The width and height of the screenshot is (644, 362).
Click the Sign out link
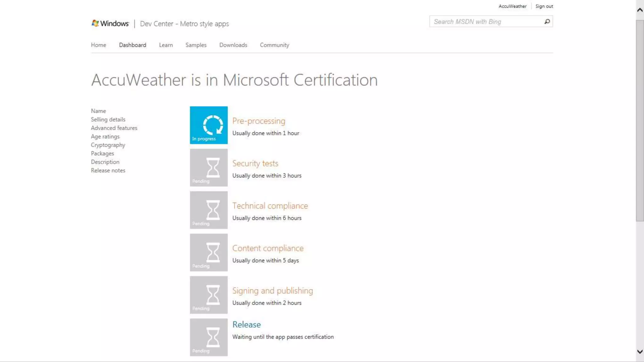pos(544,6)
